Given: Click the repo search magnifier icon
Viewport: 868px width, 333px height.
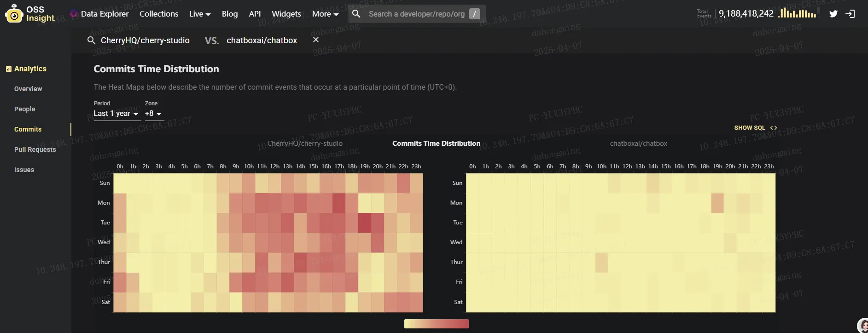Looking at the screenshot, I should 91,40.
